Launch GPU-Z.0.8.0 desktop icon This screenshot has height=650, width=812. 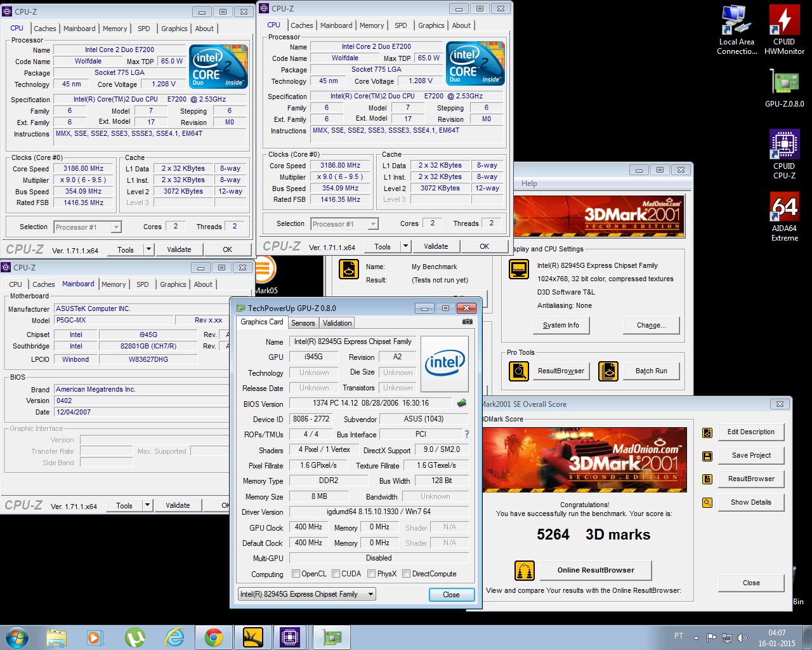point(784,89)
